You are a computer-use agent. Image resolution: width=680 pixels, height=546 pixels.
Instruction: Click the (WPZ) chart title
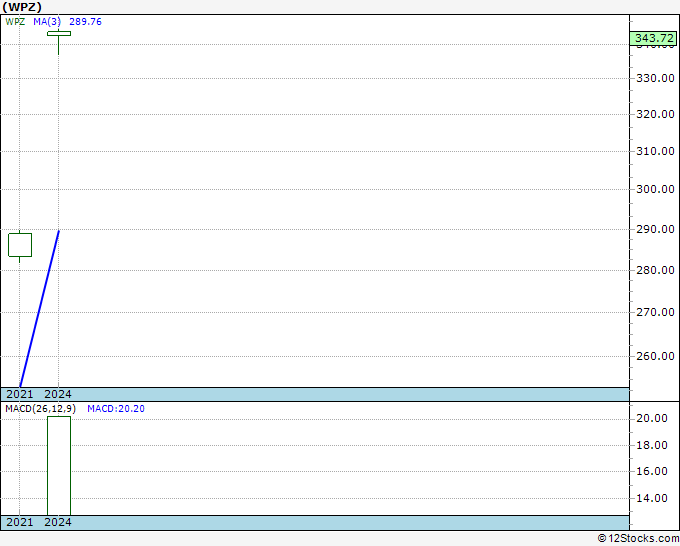pyautogui.click(x=22, y=7)
